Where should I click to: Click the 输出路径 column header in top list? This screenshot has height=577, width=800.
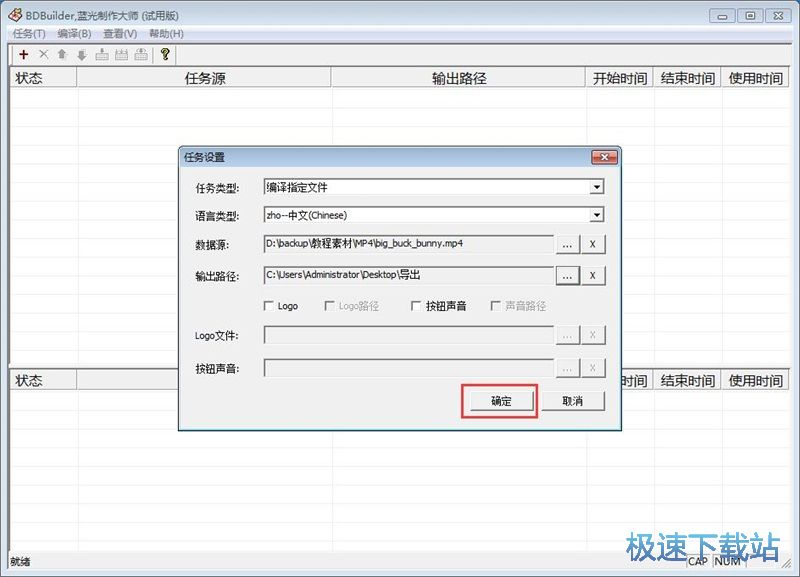pos(458,78)
